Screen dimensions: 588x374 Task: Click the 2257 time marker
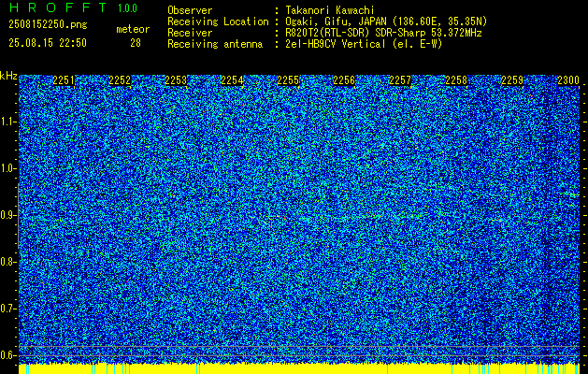pos(400,80)
